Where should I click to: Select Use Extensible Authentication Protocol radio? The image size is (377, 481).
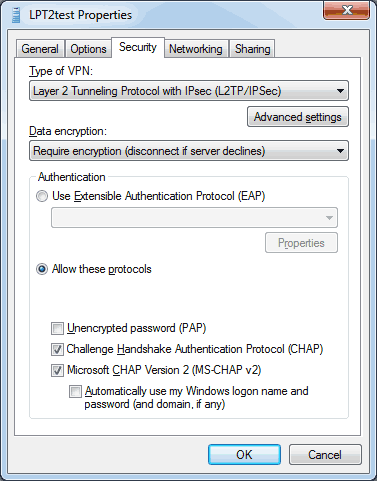tap(42, 196)
